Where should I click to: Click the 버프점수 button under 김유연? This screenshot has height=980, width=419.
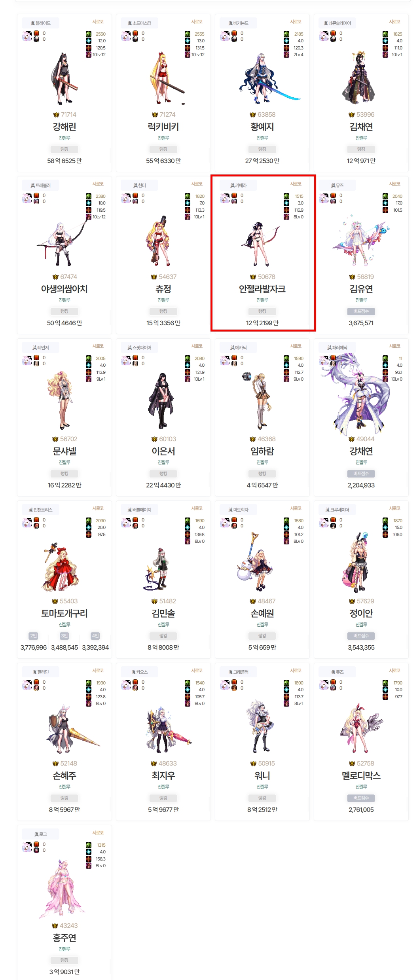pyautogui.click(x=361, y=311)
